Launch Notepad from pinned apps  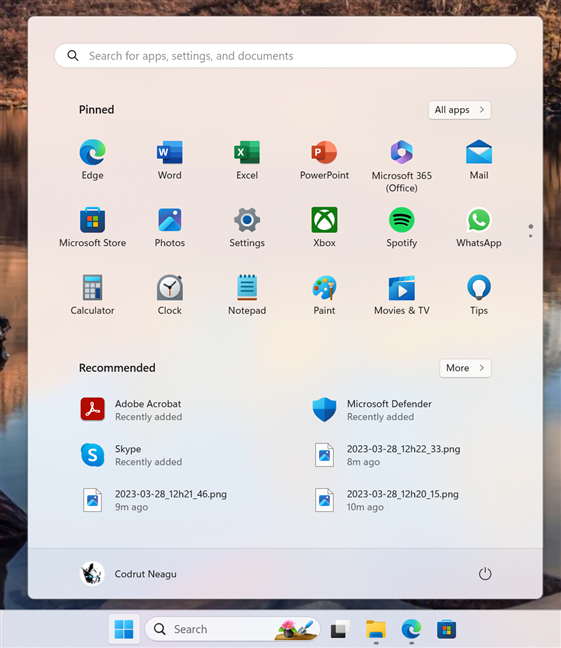[247, 295]
